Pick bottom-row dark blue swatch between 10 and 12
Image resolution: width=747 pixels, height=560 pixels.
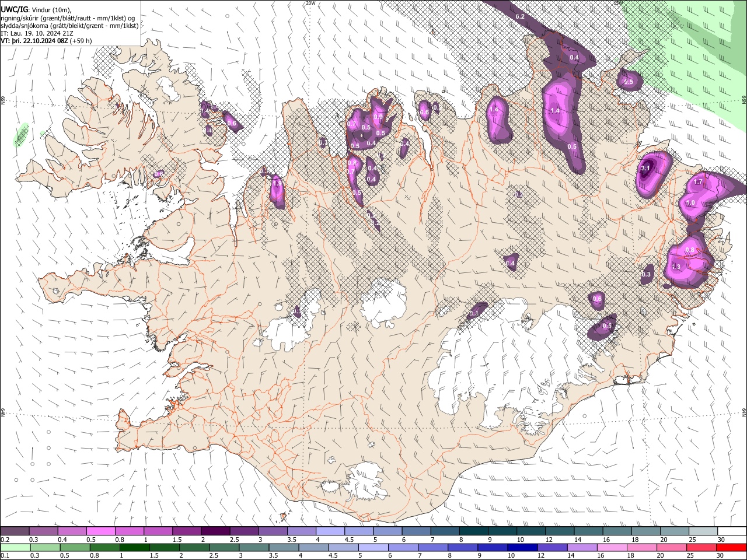pyautogui.click(x=522, y=548)
